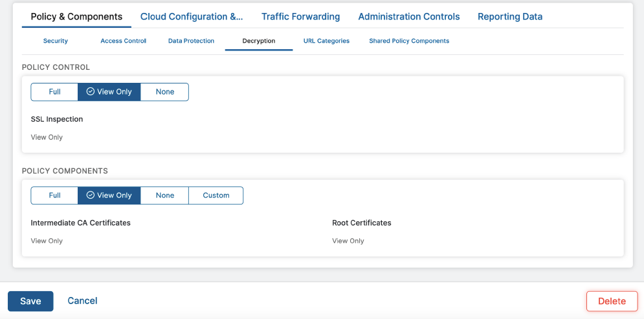
Task: Set Policy Control to Full
Action: pos(54,92)
